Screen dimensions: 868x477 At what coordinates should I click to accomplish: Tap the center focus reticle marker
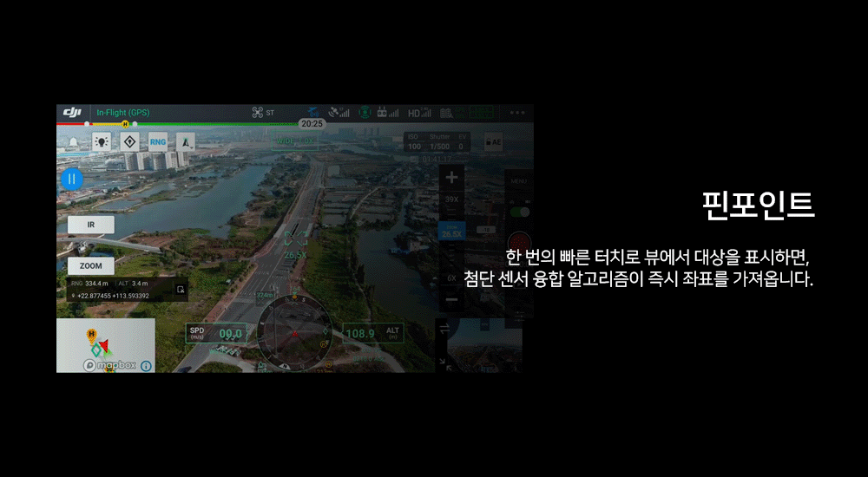(x=295, y=239)
